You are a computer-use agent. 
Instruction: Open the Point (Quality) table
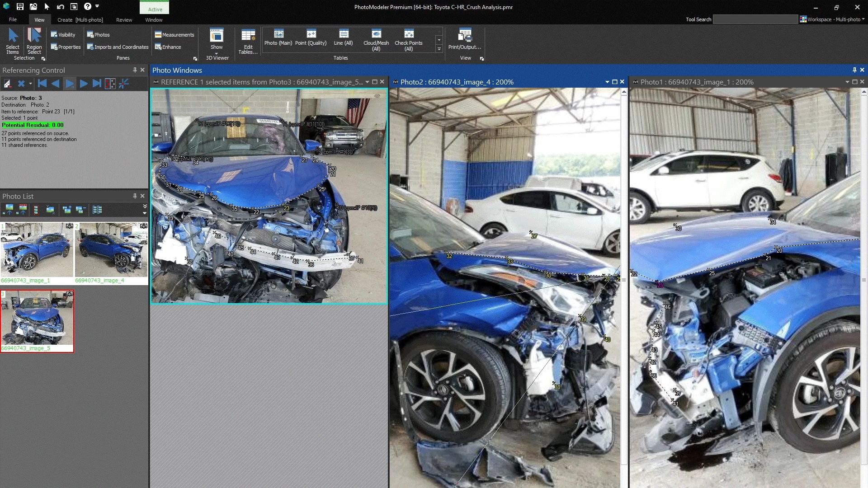click(x=311, y=38)
